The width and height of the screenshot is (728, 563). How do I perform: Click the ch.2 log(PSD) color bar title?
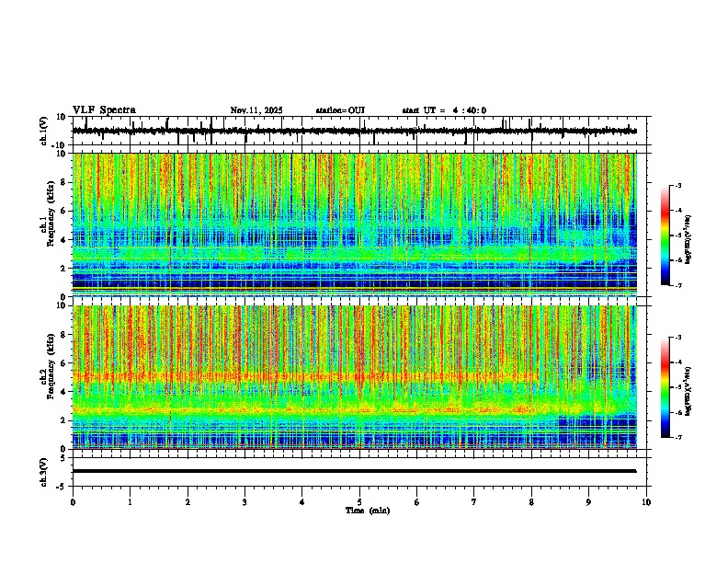(x=688, y=391)
